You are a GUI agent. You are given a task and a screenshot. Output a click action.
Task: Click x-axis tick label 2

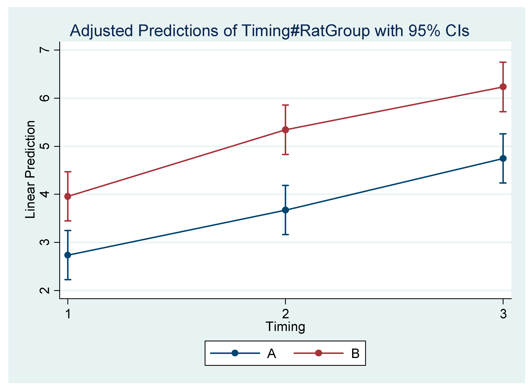coord(285,314)
